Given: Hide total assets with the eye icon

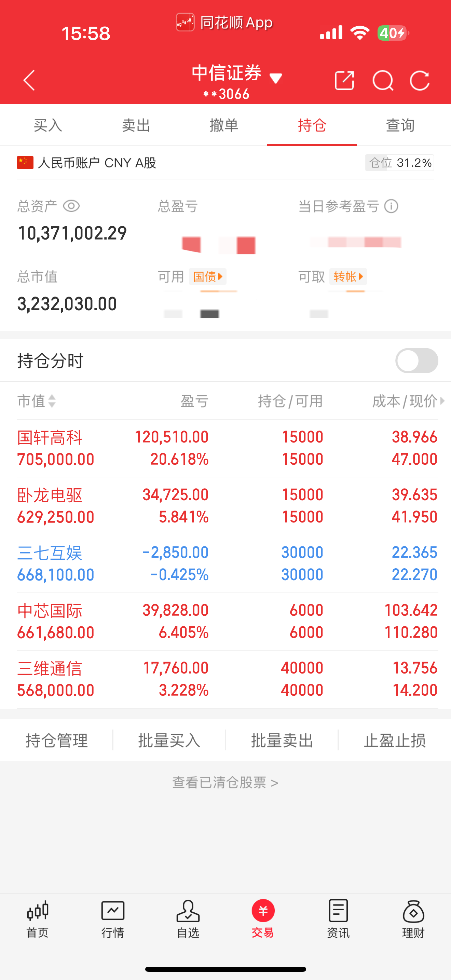Looking at the screenshot, I should point(71,206).
